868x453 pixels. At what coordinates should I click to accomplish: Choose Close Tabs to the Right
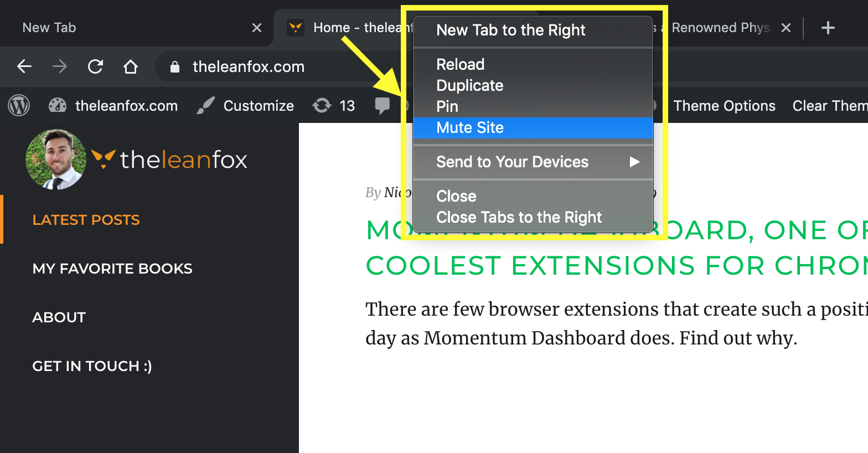(x=519, y=217)
